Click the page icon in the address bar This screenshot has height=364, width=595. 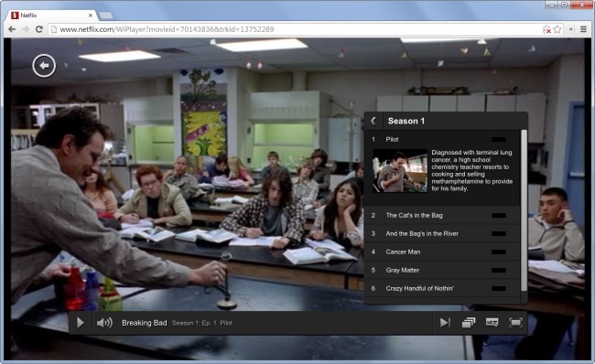54,29
